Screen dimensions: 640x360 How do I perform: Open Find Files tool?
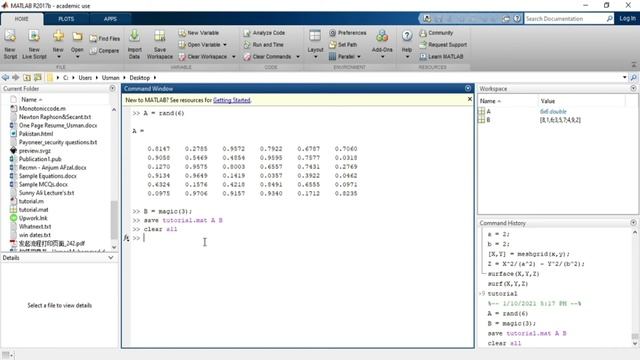pos(104,38)
